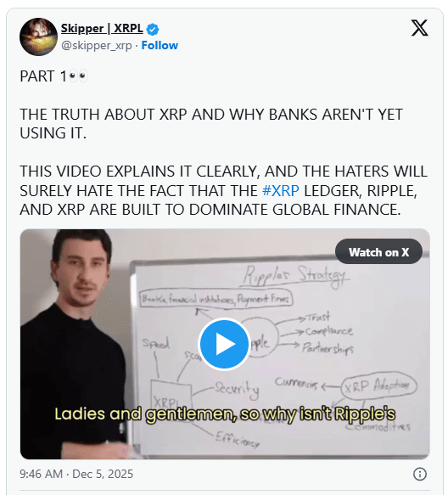
Task: Click the circled 'XRP Adoption' on whiteboard
Action: [x=378, y=385]
